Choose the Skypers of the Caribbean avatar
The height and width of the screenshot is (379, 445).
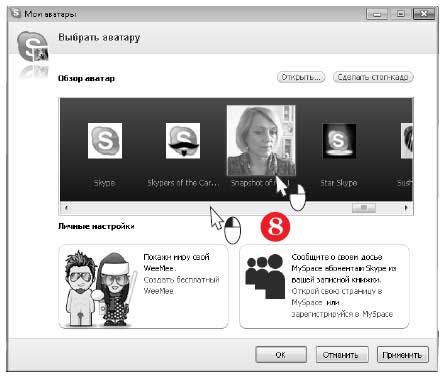(183, 141)
